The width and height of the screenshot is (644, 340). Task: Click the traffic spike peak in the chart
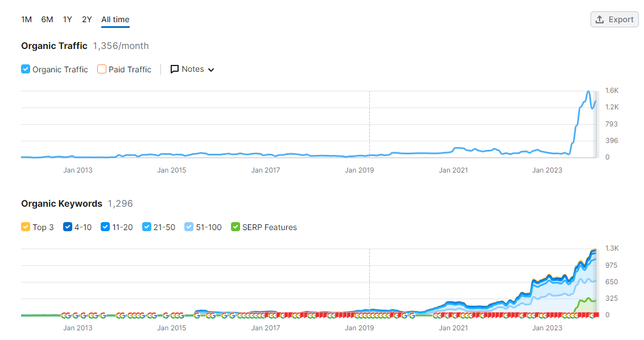pos(588,91)
